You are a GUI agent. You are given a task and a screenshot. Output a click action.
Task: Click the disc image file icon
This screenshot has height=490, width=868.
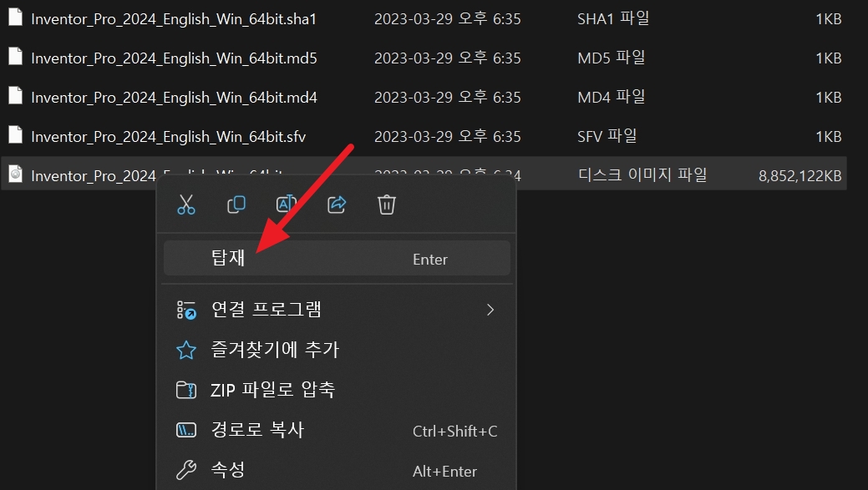[x=16, y=174]
